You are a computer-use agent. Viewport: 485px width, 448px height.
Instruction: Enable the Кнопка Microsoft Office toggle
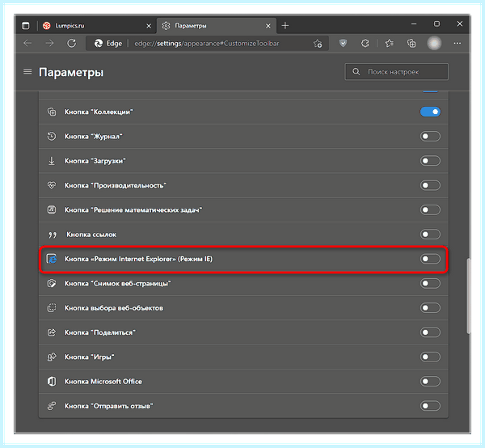[430, 381]
